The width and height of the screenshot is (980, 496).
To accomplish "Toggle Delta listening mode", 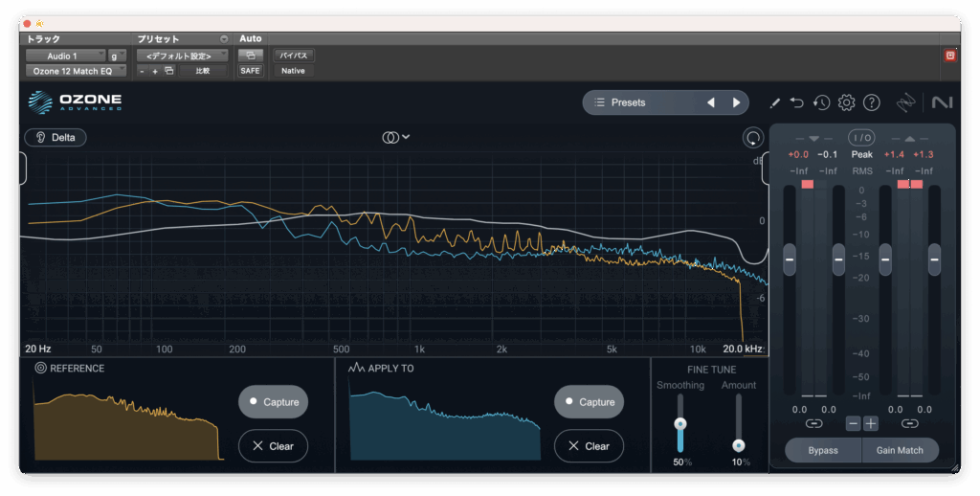I will [56, 137].
